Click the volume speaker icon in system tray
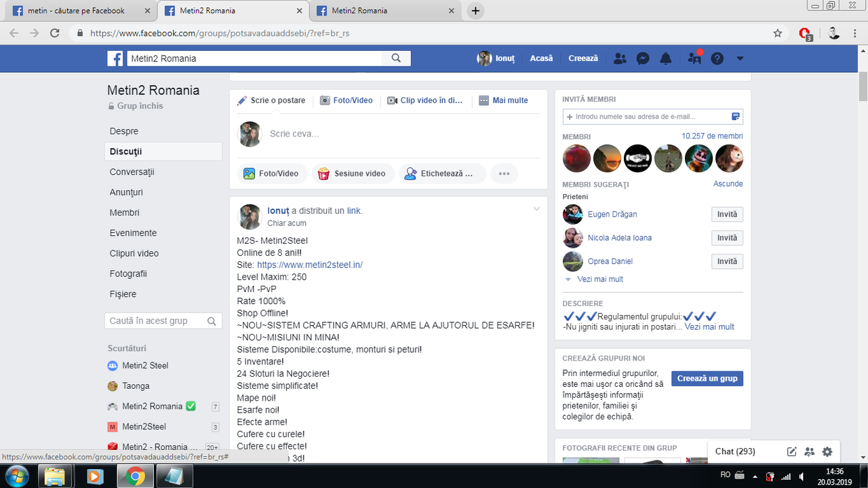This screenshot has height=488, width=868. point(803,476)
